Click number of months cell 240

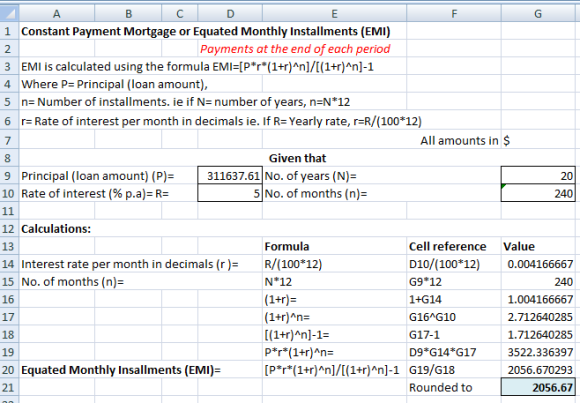point(538,193)
